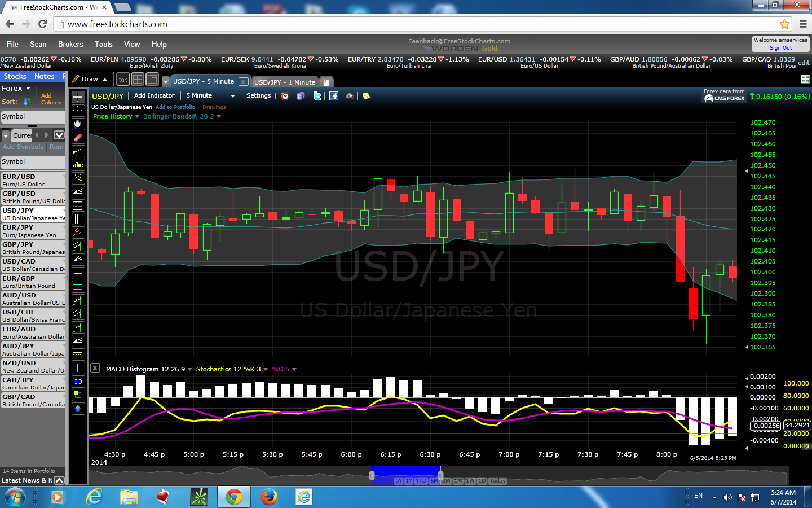This screenshot has width=812, height=508.
Task: Open the yellow sticky note icon
Action: [x=367, y=96]
